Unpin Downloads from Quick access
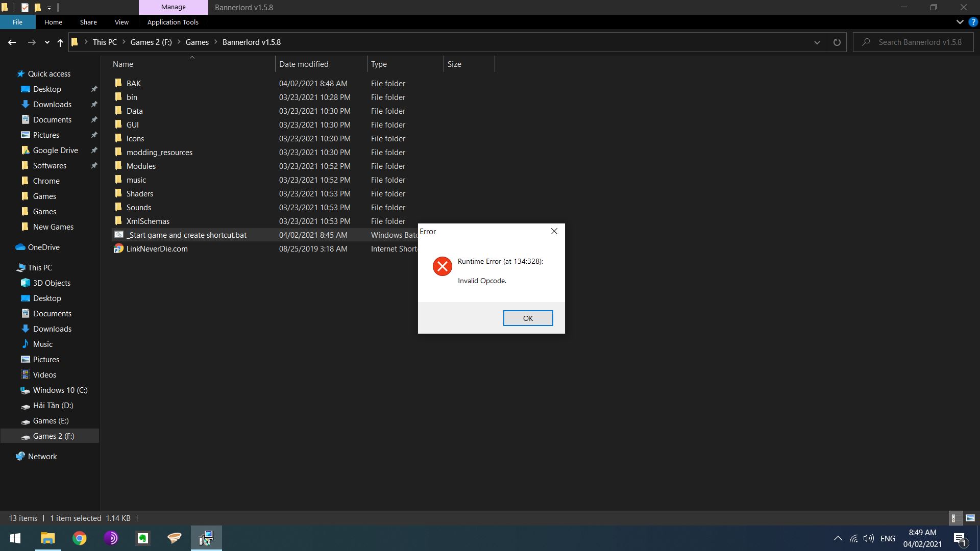 [x=94, y=104]
